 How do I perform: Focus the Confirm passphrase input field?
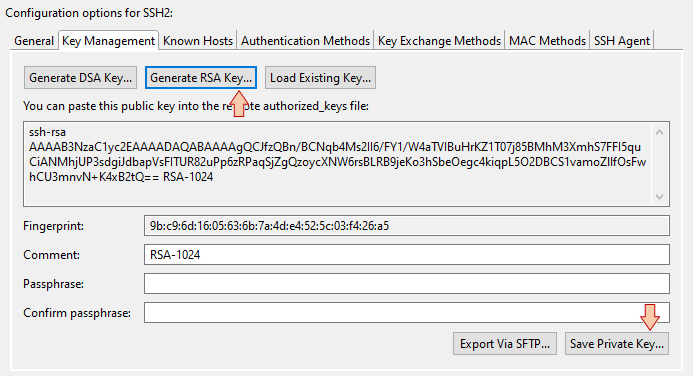[x=407, y=313]
